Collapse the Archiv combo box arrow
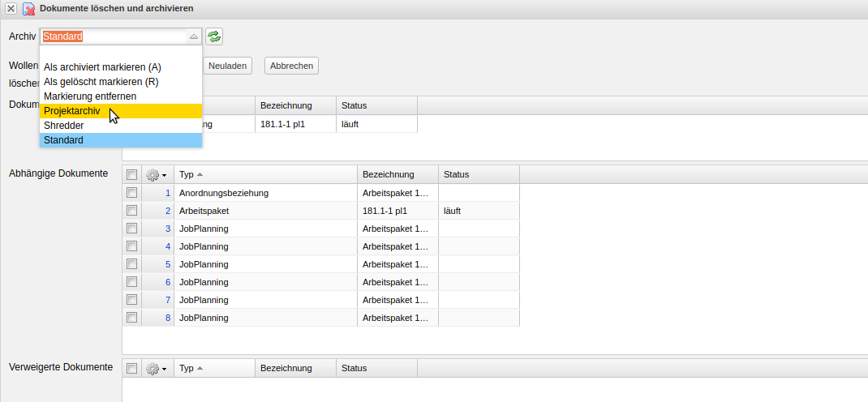The height and width of the screenshot is (402, 868). click(193, 36)
